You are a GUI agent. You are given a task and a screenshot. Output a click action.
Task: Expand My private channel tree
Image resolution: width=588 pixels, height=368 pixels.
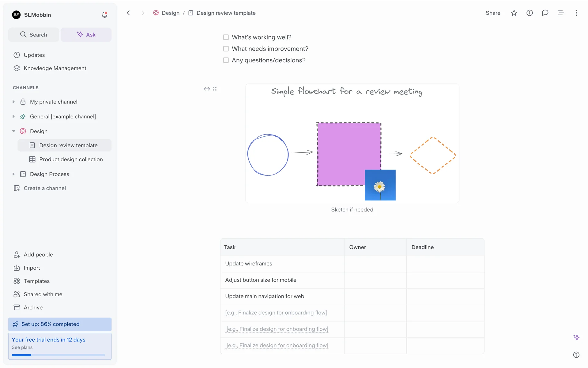[13, 102]
